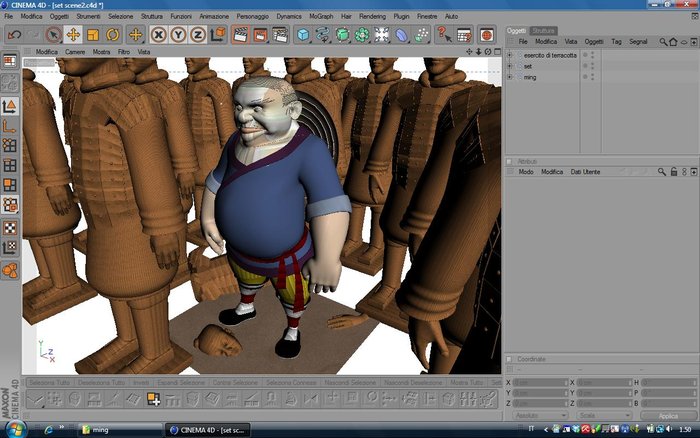Click the Undo arrow icon
The width and height of the screenshot is (700, 438).
[14, 35]
